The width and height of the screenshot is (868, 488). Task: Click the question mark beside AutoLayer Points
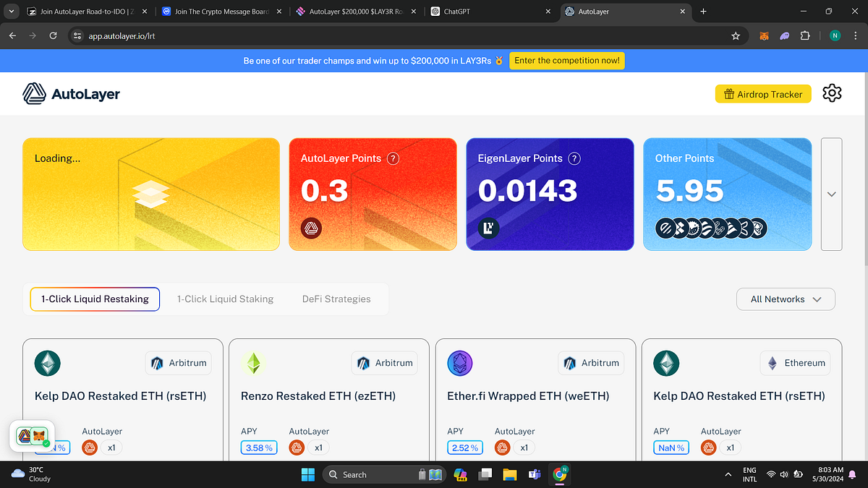coord(393,158)
